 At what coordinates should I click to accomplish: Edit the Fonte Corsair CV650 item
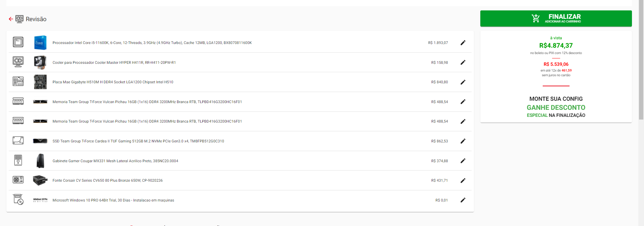pyautogui.click(x=463, y=180)
